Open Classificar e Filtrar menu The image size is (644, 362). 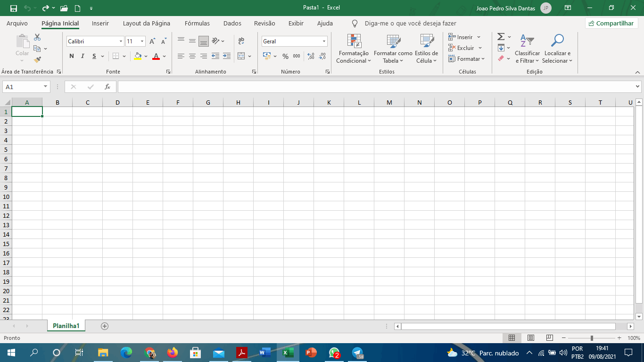tap(528, 49)
